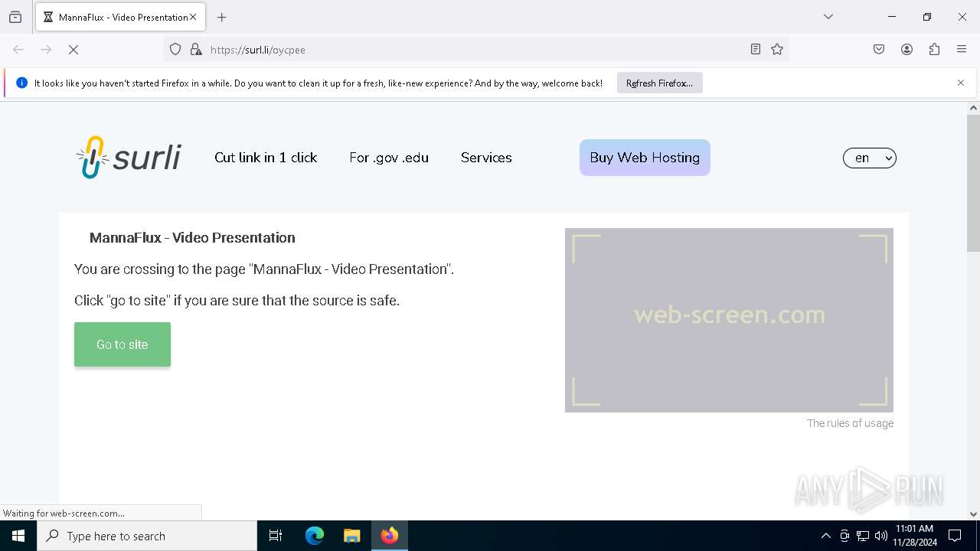Click the green Go to site button
This screenshot has width=980, height=551.
click(122, 344)
